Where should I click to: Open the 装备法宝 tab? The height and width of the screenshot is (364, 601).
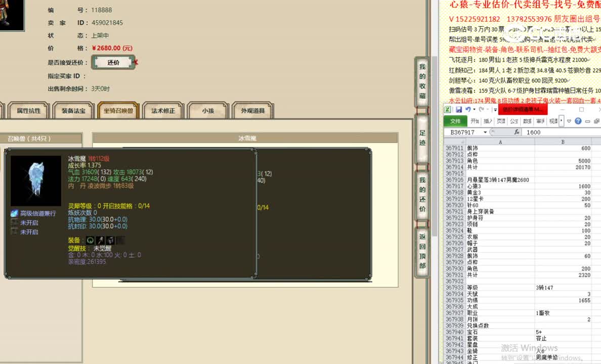[73, 111]
